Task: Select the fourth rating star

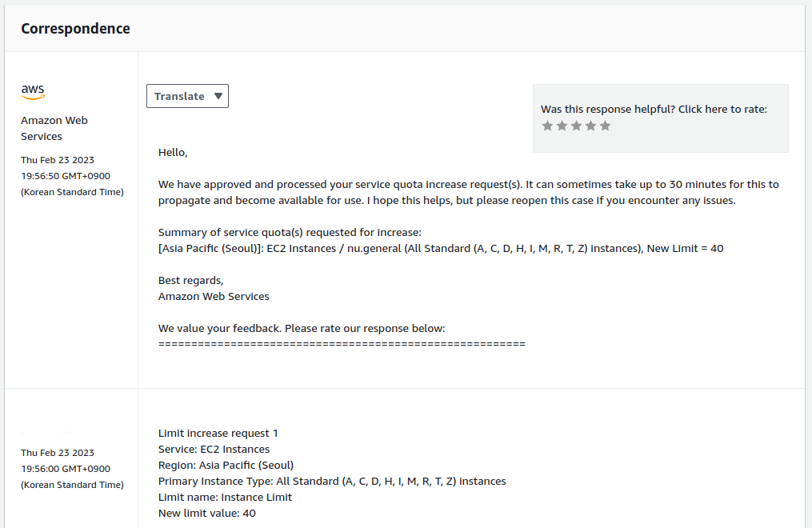Action: [x=591, y=126]
